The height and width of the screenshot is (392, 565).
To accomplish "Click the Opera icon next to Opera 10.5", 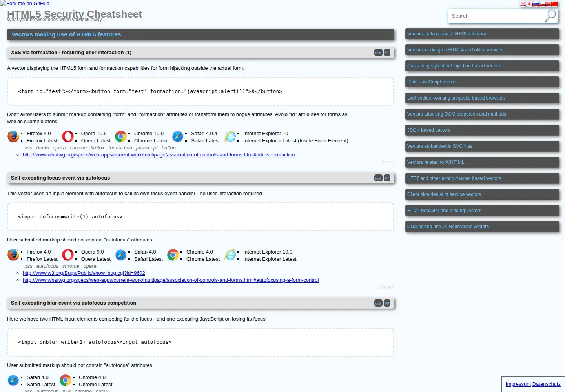I will (68, 136).
